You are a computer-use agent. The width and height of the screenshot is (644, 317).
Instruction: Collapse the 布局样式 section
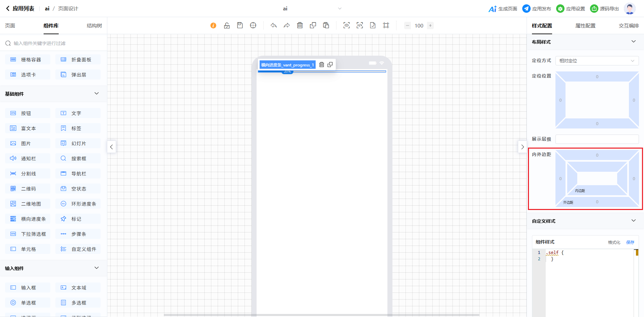point(633,42)
